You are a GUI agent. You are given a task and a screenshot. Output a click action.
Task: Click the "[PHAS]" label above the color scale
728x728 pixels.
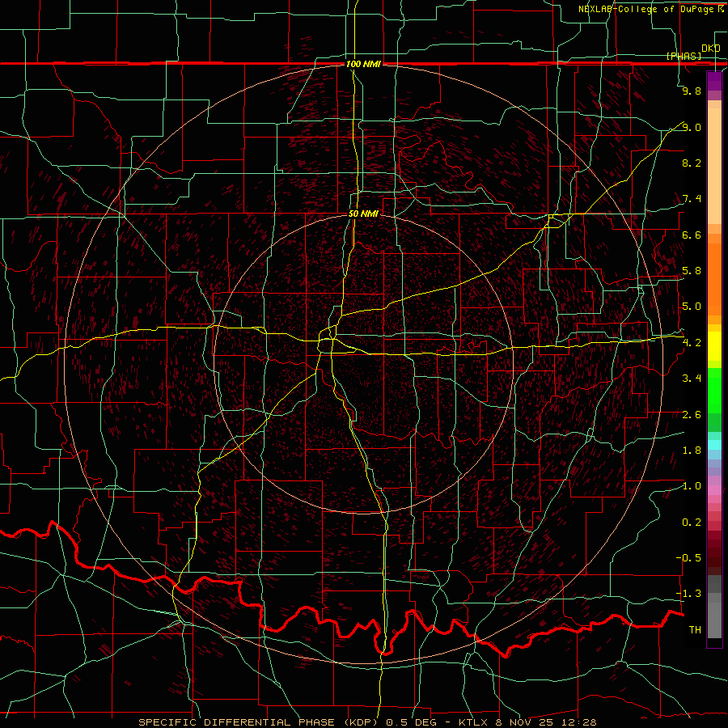pos(684,56)
